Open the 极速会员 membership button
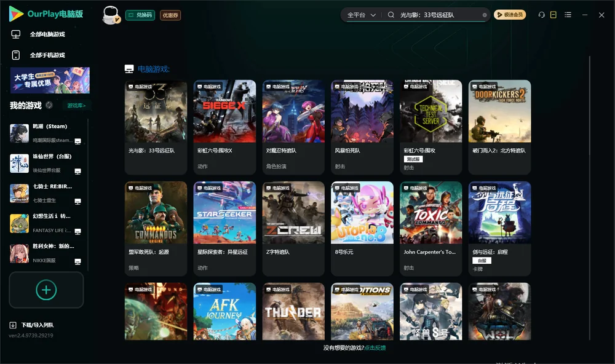 pos(509,15)
